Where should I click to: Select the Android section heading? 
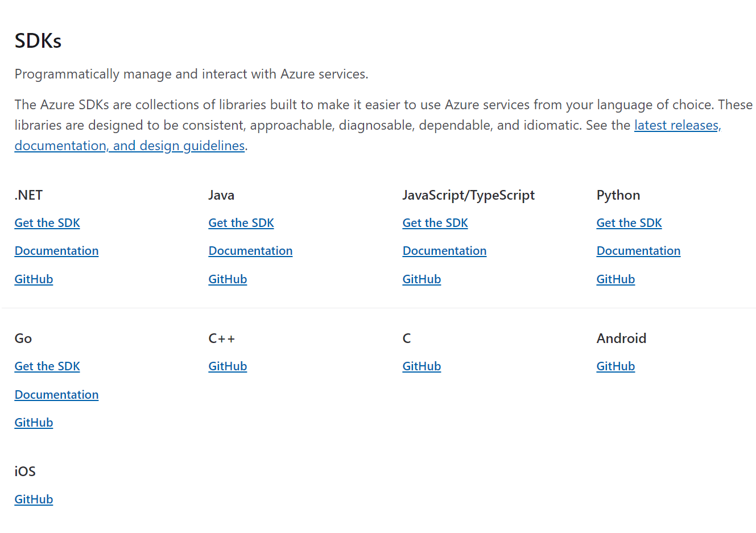621,338
